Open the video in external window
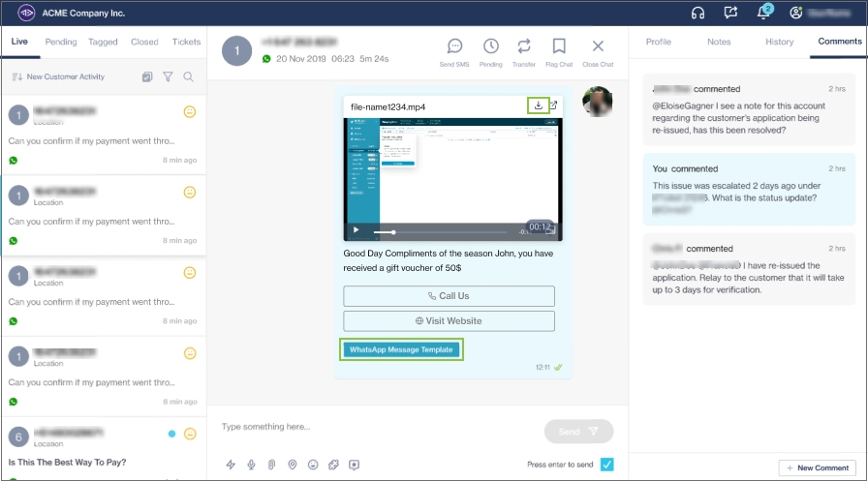The height and width of the screenshot is (481, 868). tap(553, 105)
